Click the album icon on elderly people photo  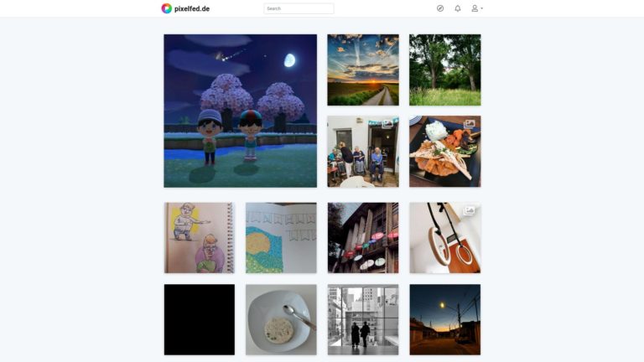point(387,123)
